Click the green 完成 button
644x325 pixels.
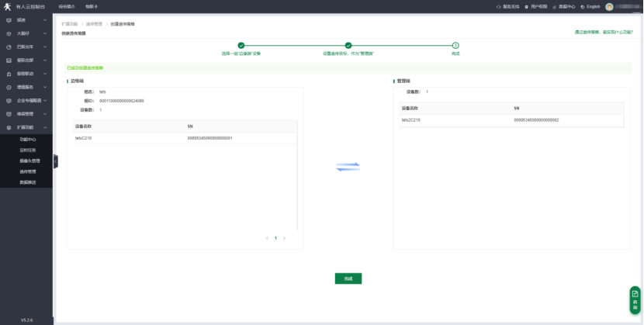point(348,278)
